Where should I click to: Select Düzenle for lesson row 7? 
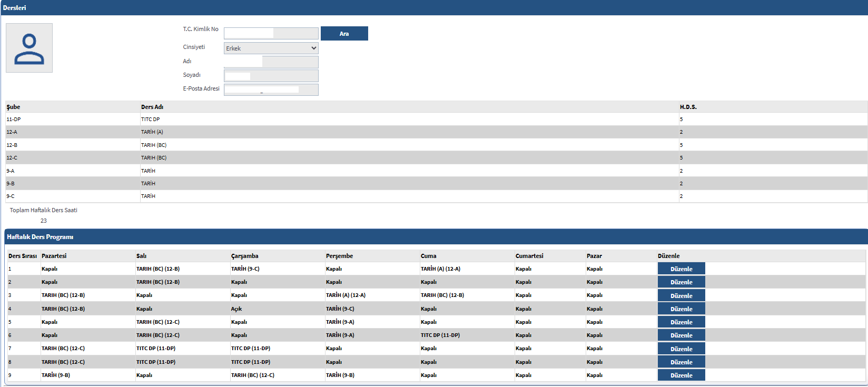click(681, 349)
